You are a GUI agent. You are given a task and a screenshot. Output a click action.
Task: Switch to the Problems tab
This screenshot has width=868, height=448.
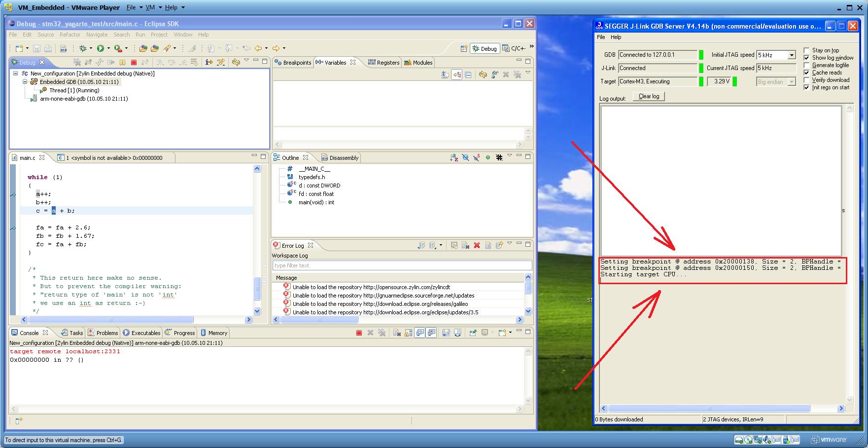tap(103, 333)
